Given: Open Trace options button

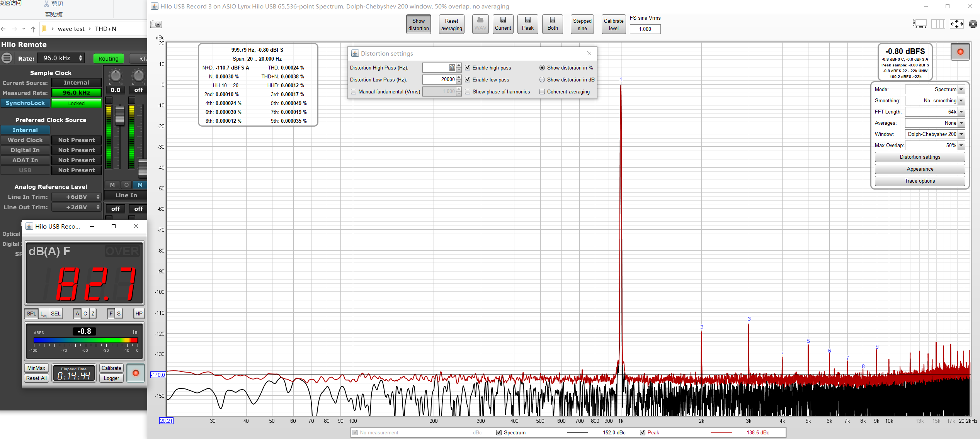Looking at the screenshot, I should coord(920,181).
